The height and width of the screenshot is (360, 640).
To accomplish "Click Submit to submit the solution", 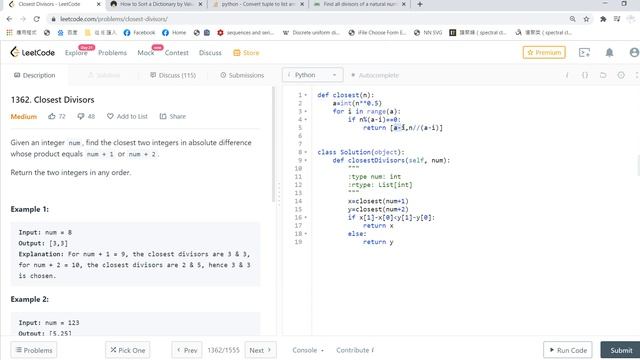I will coord(620,350).
